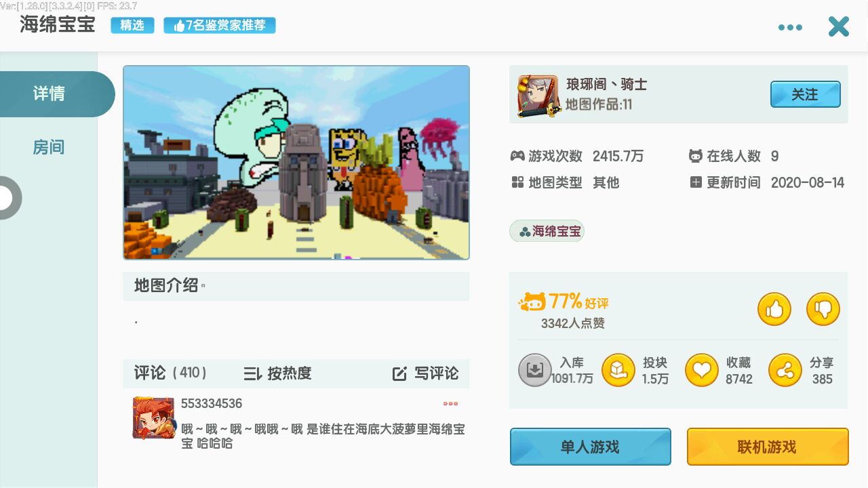This screenshot has height=488, width=868.
Task: Open comment options dots for 553334536
Action: 450,403
